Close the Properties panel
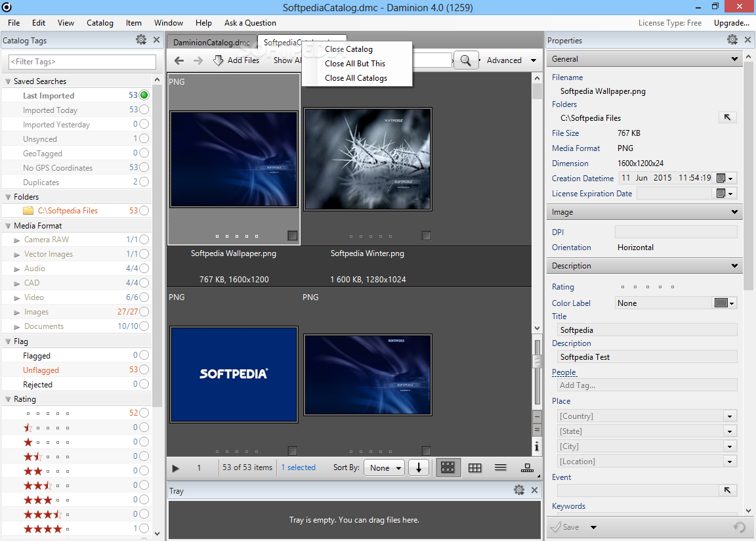The height and width of the screenshot is (541, 756). click(x=748, y=40)
